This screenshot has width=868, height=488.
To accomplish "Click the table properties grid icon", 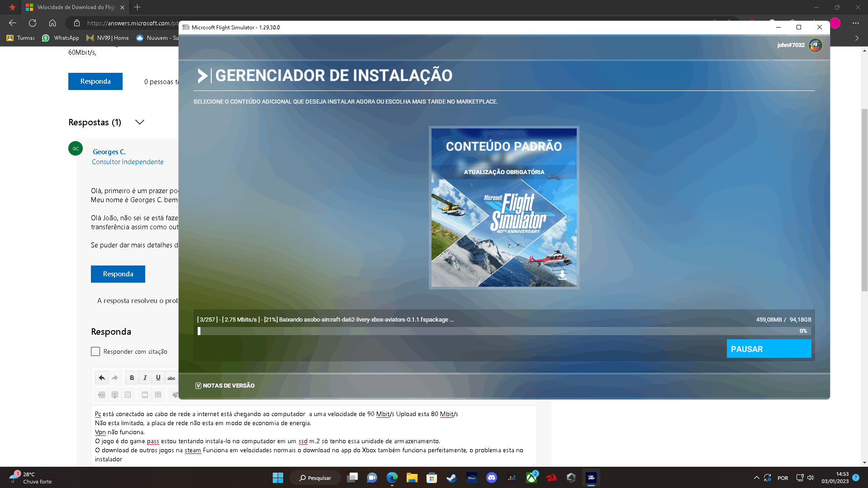I will pos(158,395).
